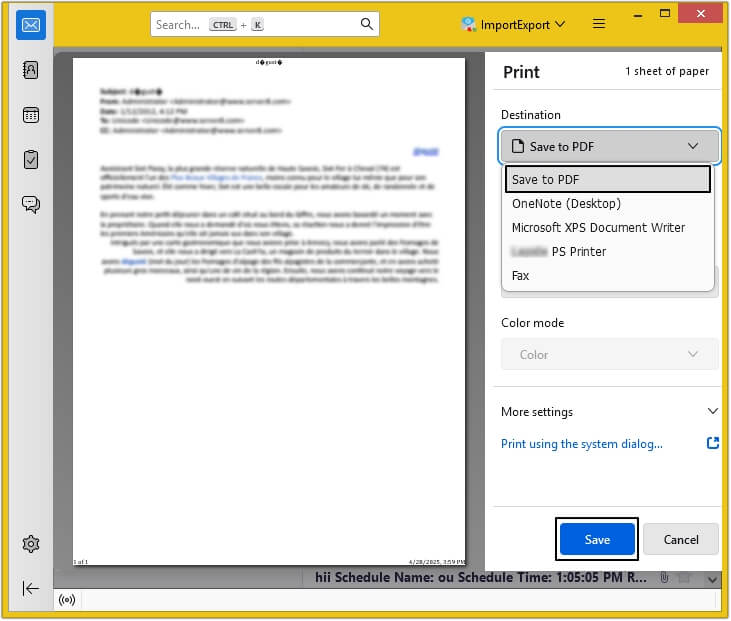Open the hamburger application menu
Viewport: 731px width, 621px height.
(599, 24)
